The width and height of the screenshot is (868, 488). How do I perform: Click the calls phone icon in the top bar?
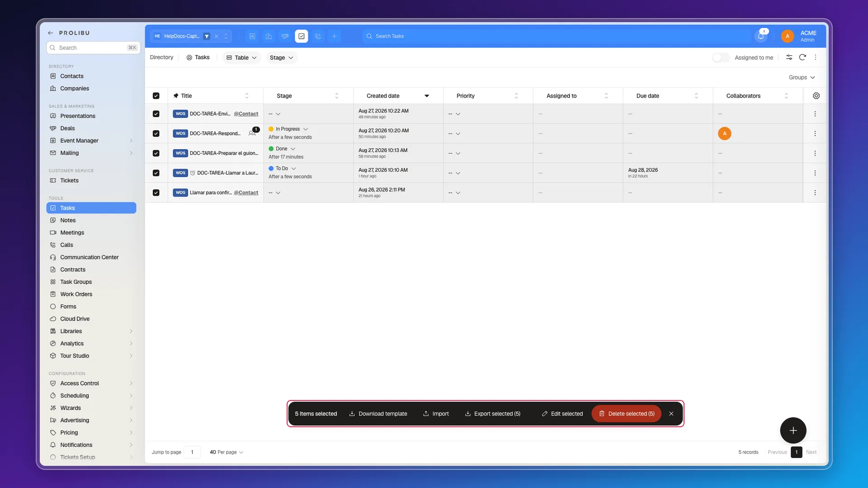[x=318, y=36]
